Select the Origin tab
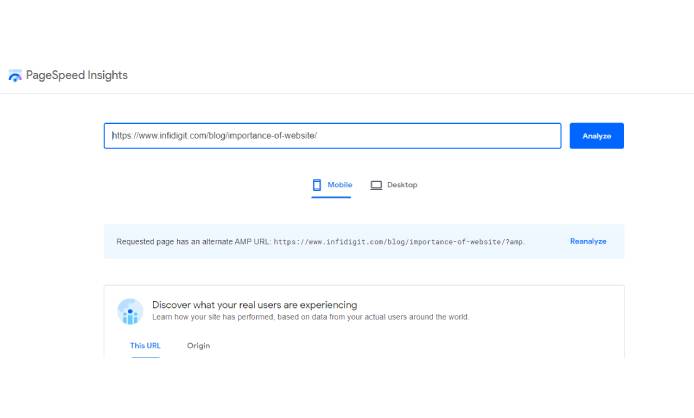This screenshot has height=418, width=694. pos(198,346)
